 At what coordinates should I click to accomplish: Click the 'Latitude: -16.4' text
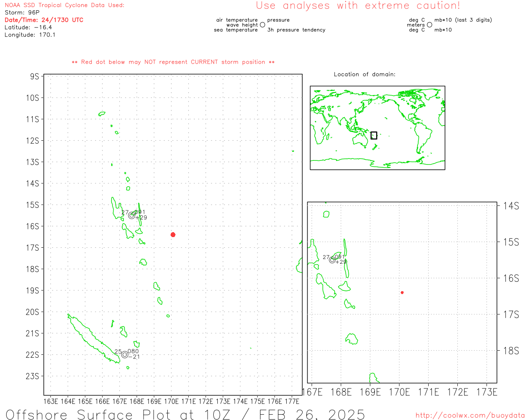pos(28,27)
